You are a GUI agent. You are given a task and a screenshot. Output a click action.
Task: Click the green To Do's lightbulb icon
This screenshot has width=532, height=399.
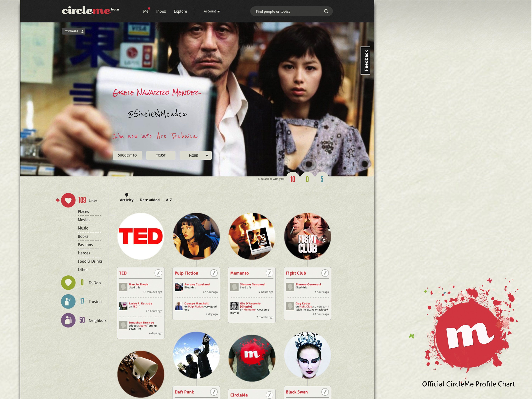pos(68,283)
